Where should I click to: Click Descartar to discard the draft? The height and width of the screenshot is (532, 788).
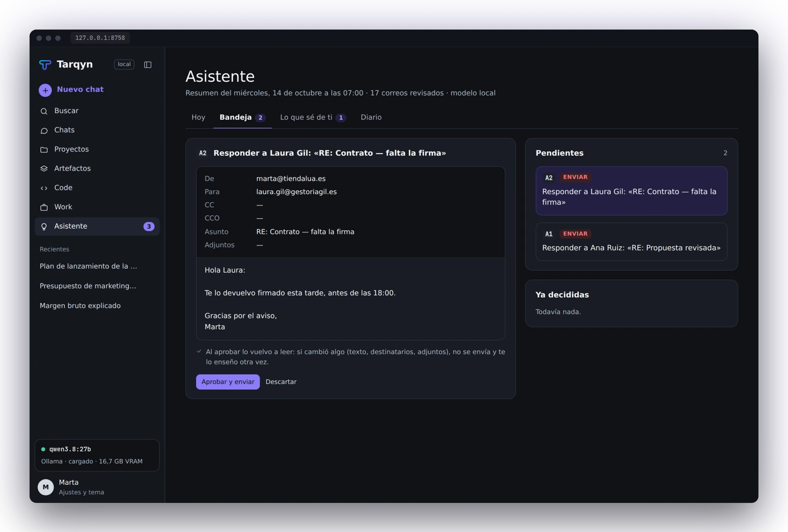tap(281, 382)
